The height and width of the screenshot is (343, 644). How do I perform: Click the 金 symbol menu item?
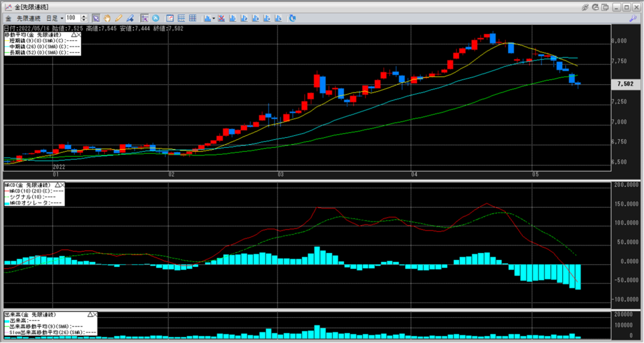coord(8,18)
